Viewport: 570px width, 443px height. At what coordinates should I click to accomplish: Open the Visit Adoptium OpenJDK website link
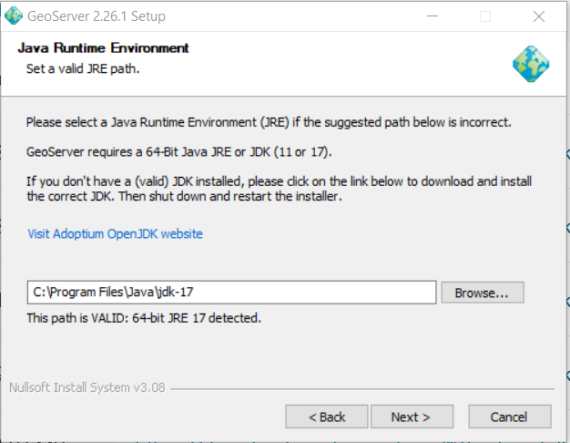point(115,234)
